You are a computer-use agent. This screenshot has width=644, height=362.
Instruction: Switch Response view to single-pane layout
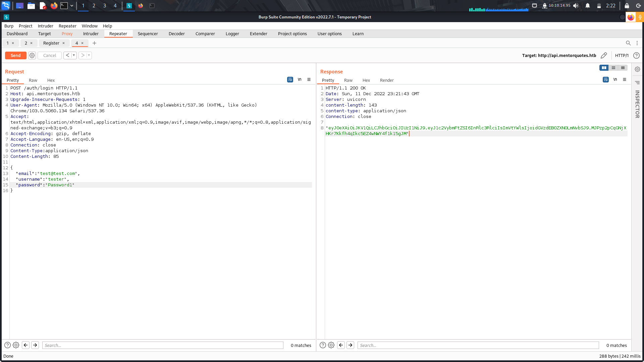coord(623,68)
